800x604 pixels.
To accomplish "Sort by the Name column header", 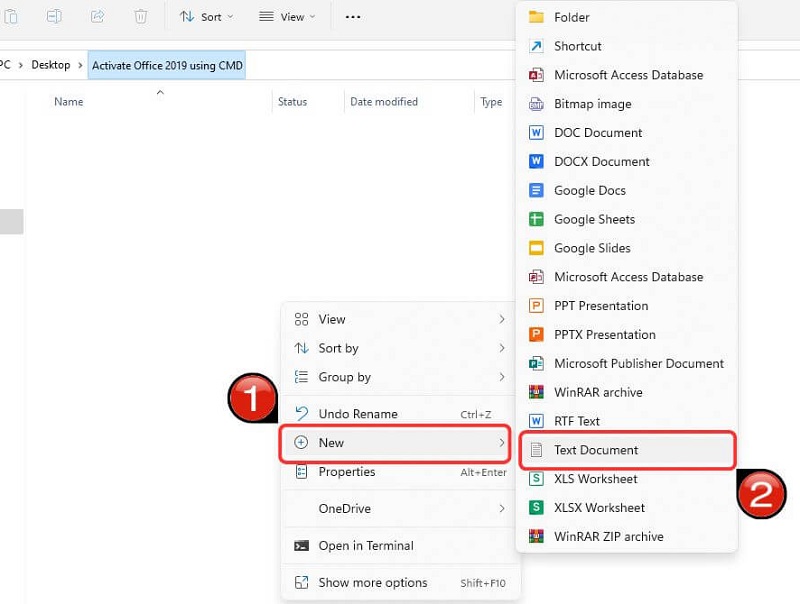I will (x=68, y=102).
